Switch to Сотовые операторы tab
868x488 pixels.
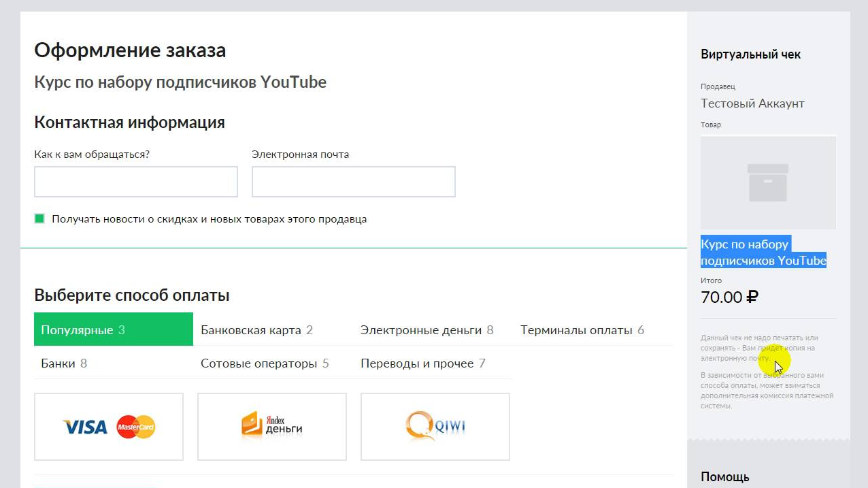point(265,363)
